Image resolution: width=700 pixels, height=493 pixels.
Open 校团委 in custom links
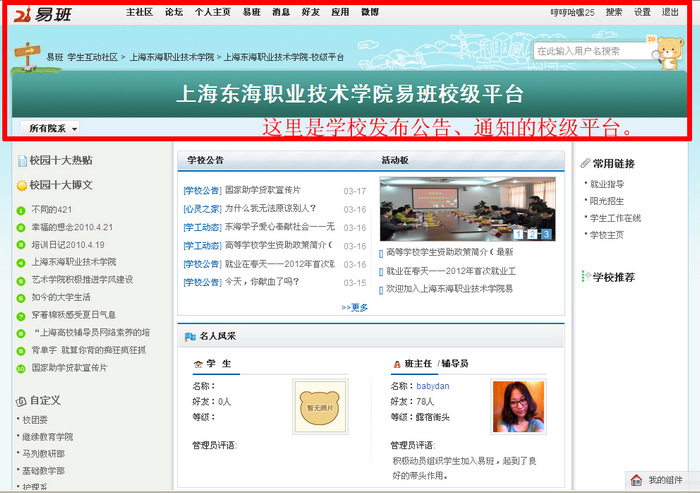coord(35,420)
